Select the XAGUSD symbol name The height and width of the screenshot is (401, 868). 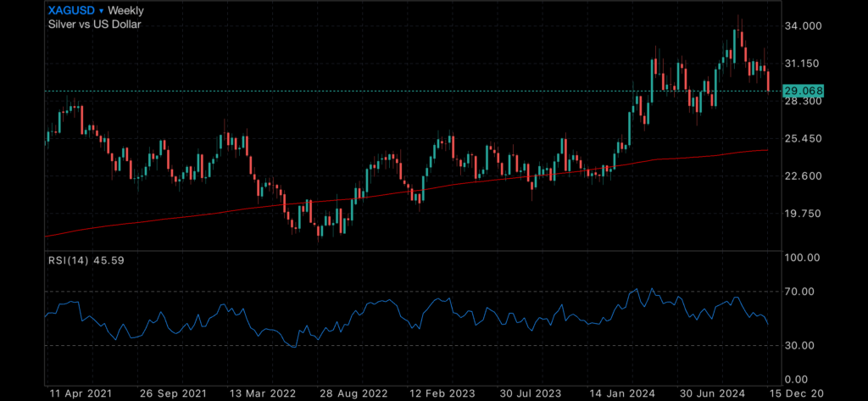coord(71,10)
